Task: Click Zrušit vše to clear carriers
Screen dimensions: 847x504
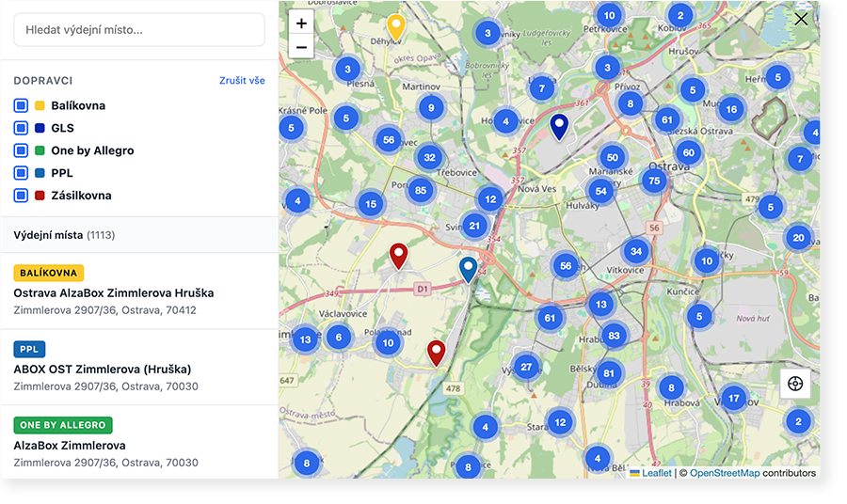Action: pos(242,81)
